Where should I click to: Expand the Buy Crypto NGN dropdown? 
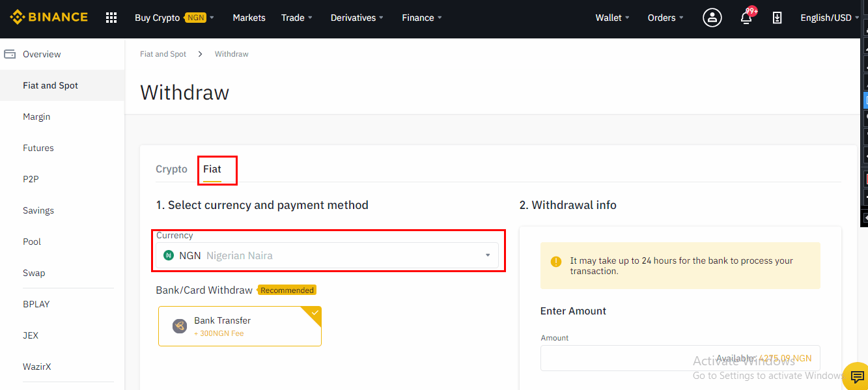coord(174,18)
